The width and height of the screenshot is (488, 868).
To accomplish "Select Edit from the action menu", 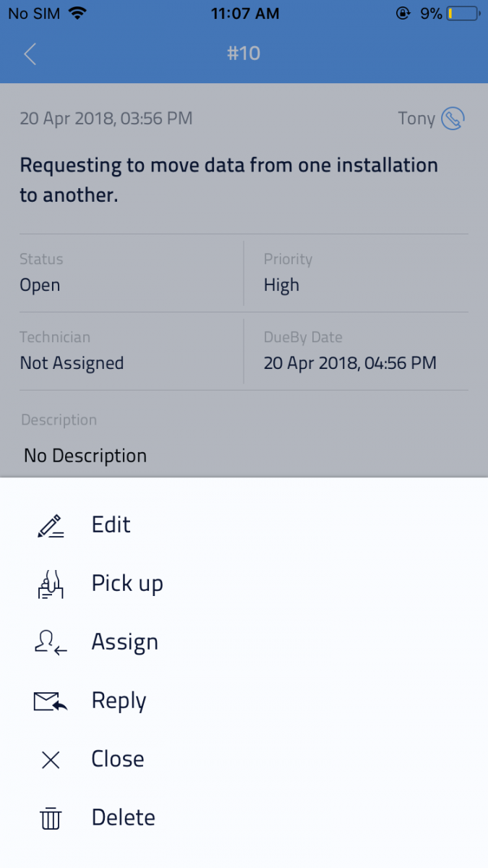I will [x=111, y=524].
